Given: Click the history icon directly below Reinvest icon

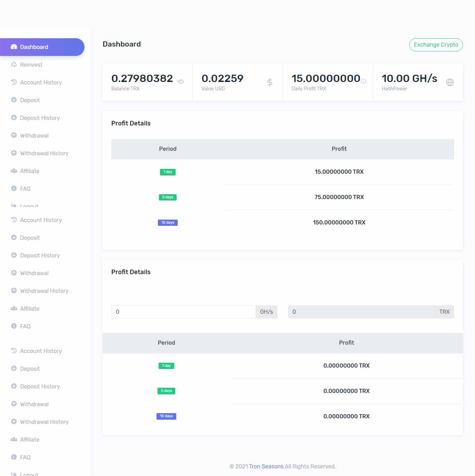Looking at the screenshot, I should tap(14, 82).
